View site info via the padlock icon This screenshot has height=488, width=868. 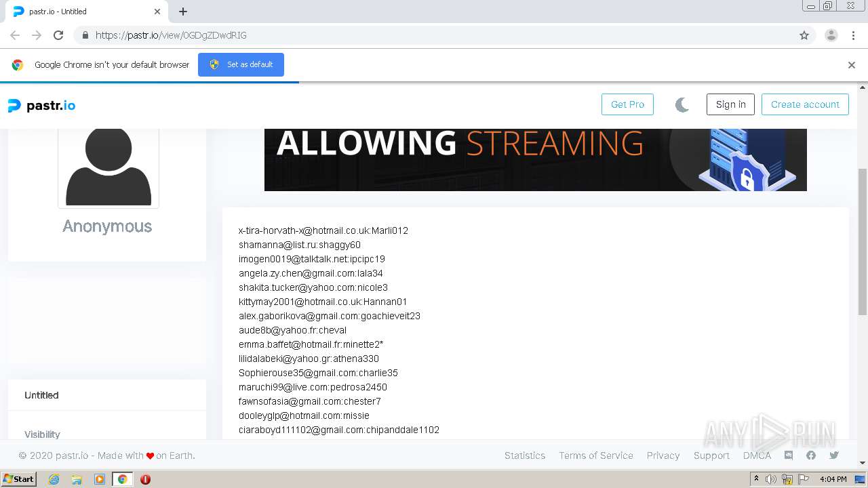[85, 35]
